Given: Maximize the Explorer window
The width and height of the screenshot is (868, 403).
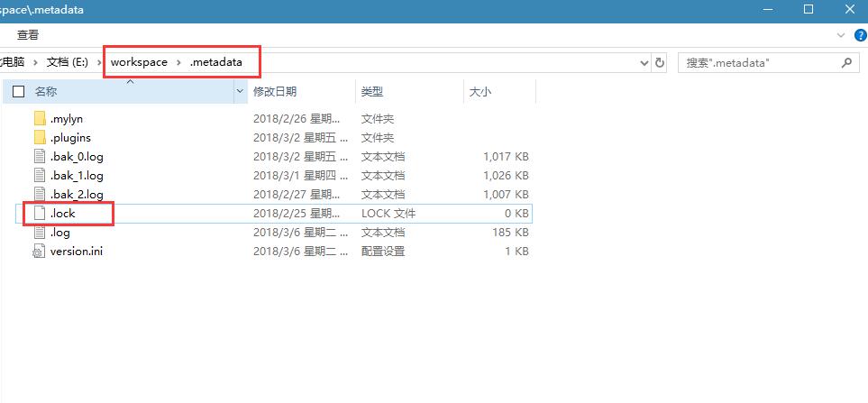Looking at the screenshot, I should [809, 9].
